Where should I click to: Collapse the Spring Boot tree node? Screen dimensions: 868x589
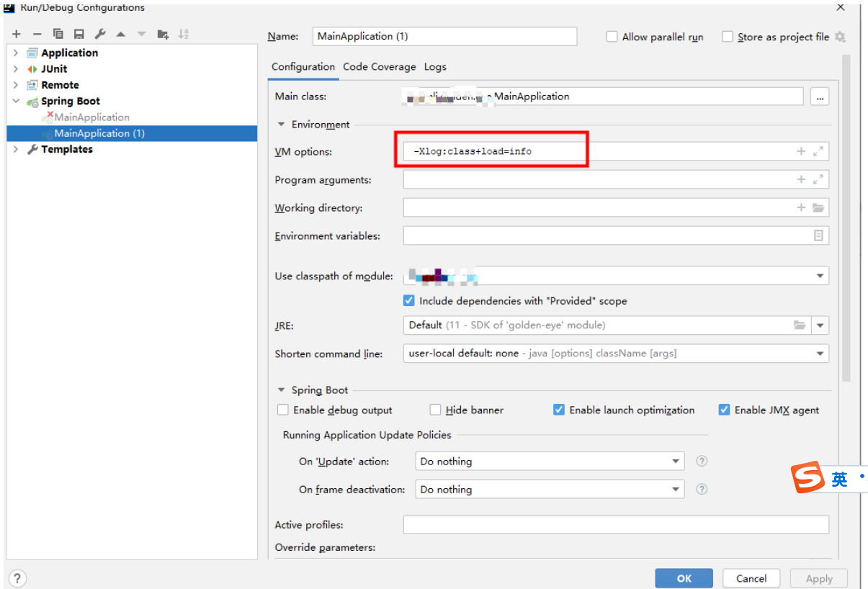16,102
